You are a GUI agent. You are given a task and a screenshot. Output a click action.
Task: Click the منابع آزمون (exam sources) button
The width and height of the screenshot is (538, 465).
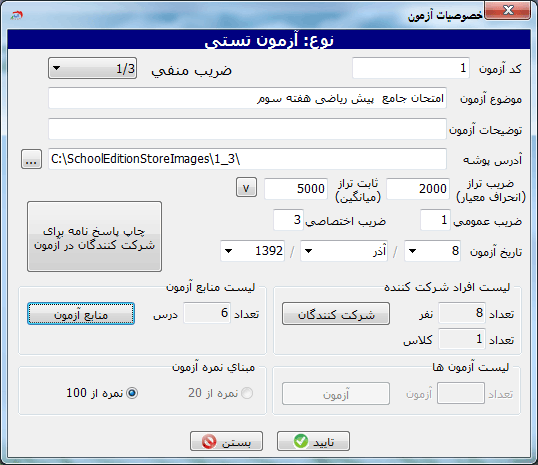[x=81, y=314]
